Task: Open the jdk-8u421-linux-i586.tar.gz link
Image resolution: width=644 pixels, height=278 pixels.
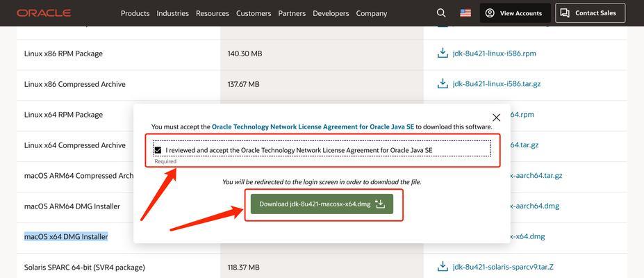Action: (x=497, y=84)
